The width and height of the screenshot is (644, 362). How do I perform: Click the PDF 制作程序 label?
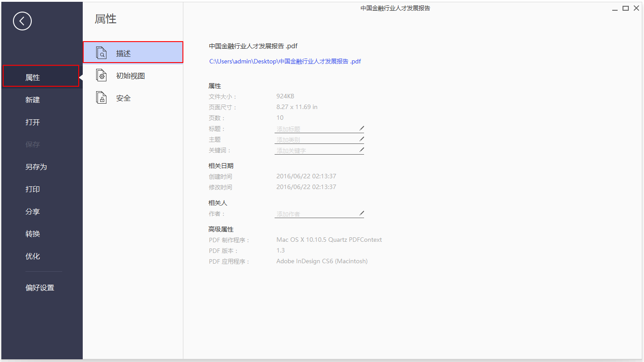click(x=229, y=240)
